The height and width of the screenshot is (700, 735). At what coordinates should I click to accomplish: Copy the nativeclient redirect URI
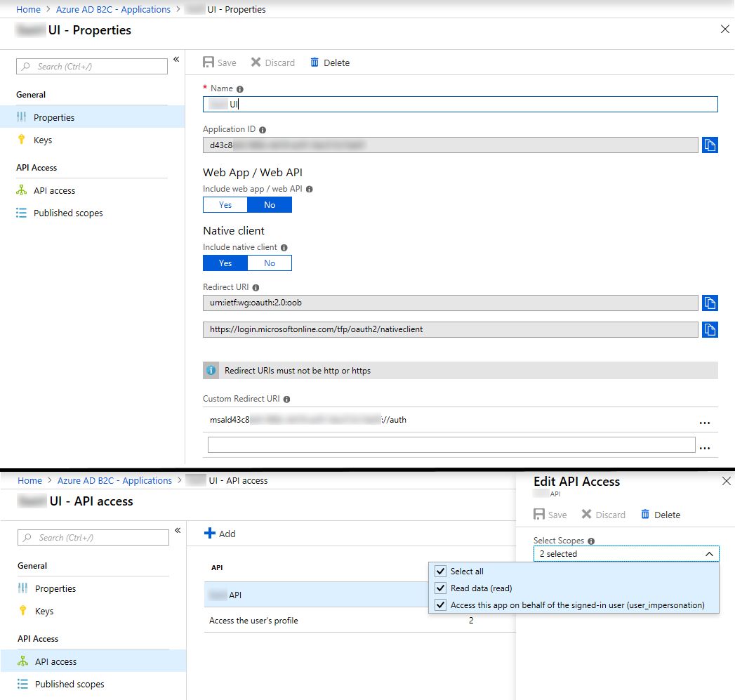pyautogui.click(x=710, y=329)
